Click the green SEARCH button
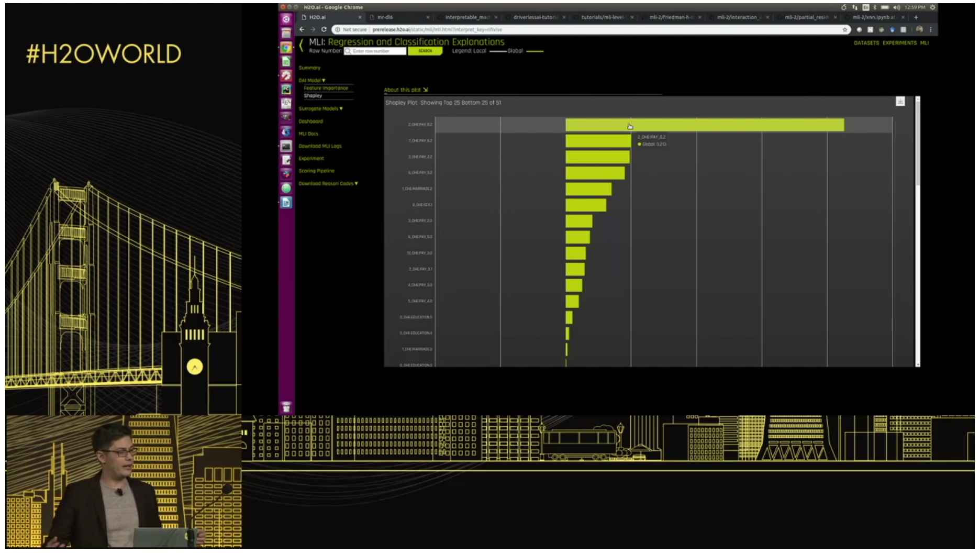 point(425,51)
